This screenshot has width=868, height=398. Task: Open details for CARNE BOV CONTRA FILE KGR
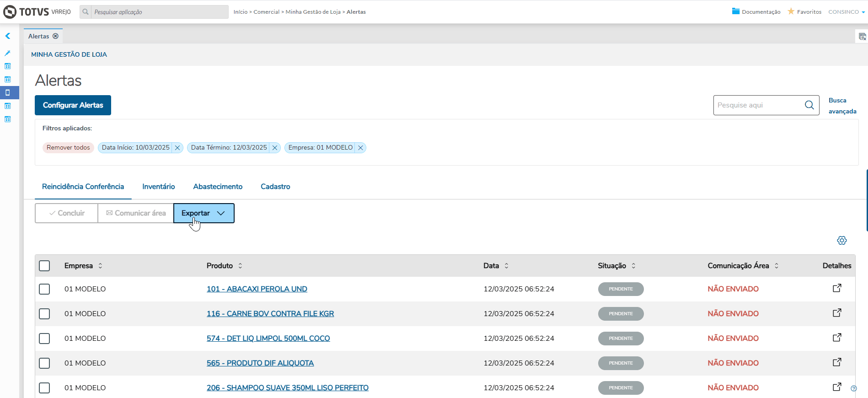coord(837,313)
